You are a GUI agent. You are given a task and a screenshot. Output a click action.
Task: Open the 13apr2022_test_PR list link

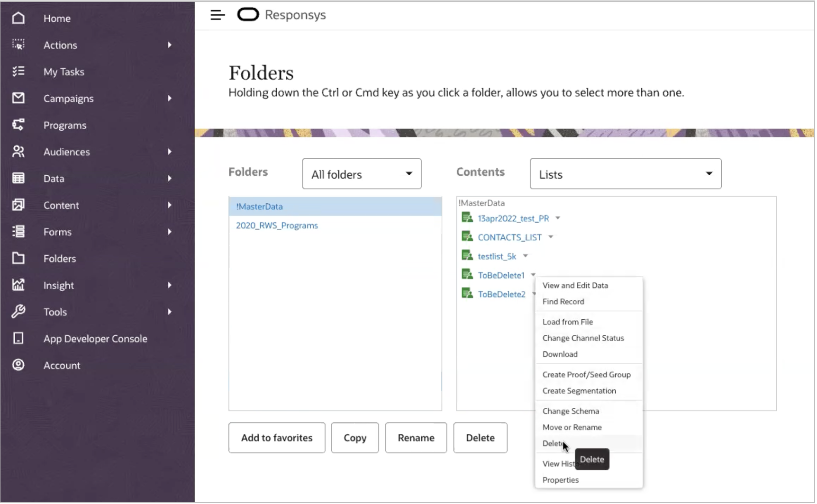click(513, 218)
